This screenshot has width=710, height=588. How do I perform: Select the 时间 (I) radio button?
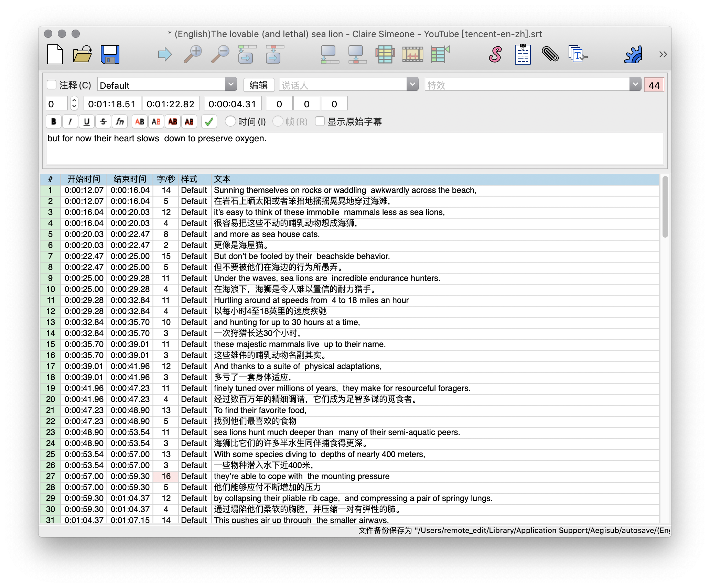230,121
